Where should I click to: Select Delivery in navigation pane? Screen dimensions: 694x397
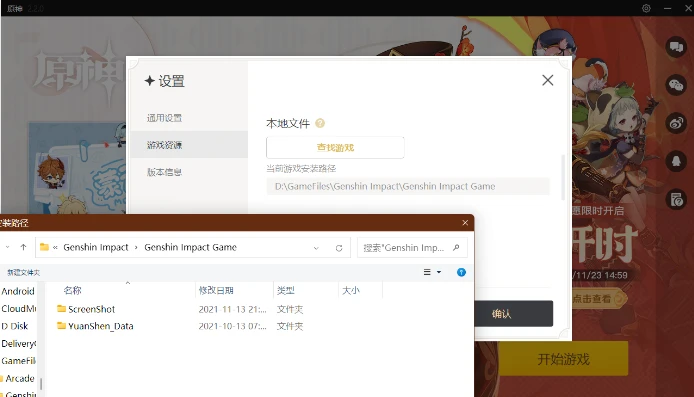click(19, 343)
